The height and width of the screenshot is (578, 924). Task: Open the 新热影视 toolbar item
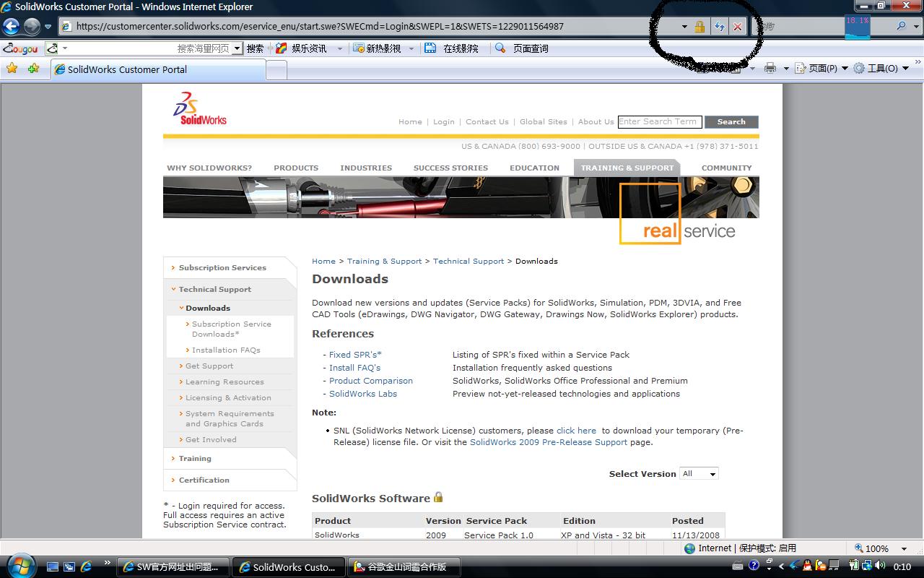[376, 48]
